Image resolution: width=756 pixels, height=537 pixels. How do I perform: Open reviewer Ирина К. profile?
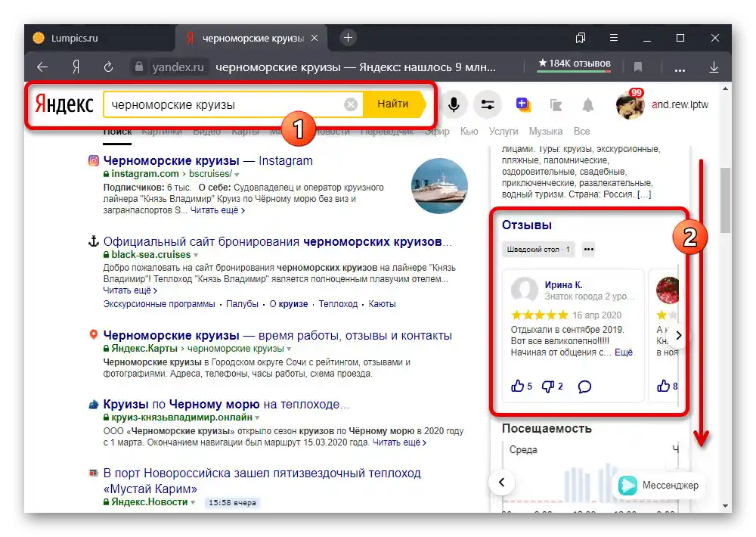tap(563, 285)
